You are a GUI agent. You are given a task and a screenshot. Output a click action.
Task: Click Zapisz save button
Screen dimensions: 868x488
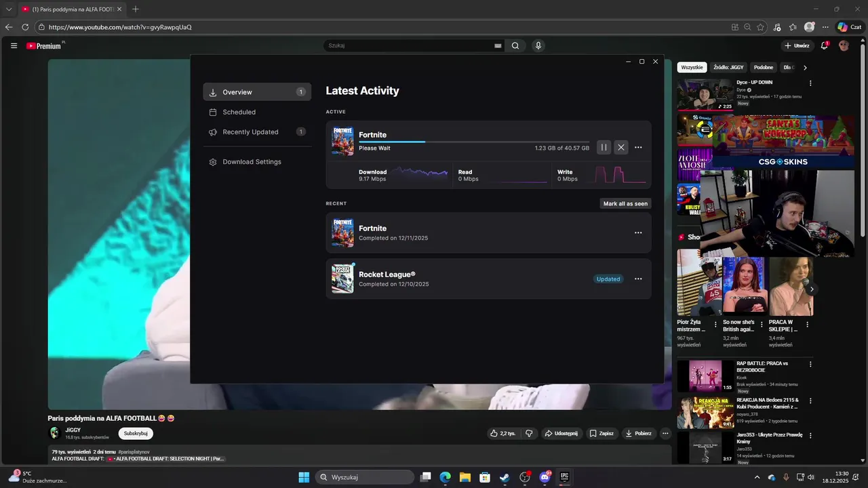click(x=601, y=433)
